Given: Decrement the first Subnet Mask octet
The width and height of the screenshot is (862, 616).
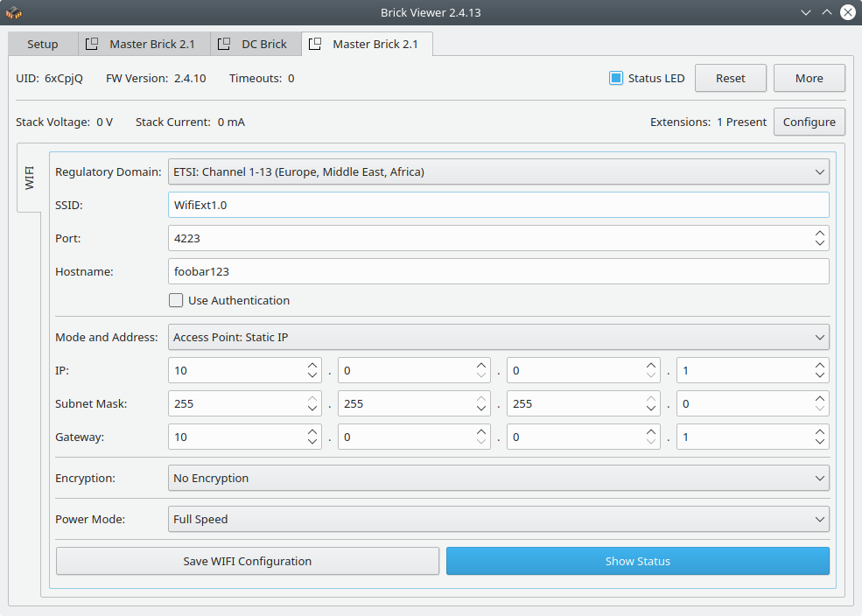Looking at the screenshot, I should click(x=312, y=409).
